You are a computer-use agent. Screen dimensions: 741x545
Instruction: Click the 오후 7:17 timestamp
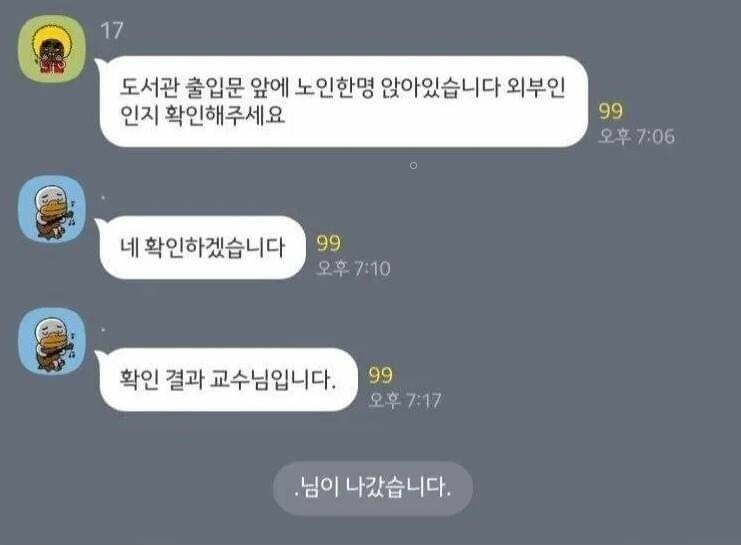click(405, 400)
